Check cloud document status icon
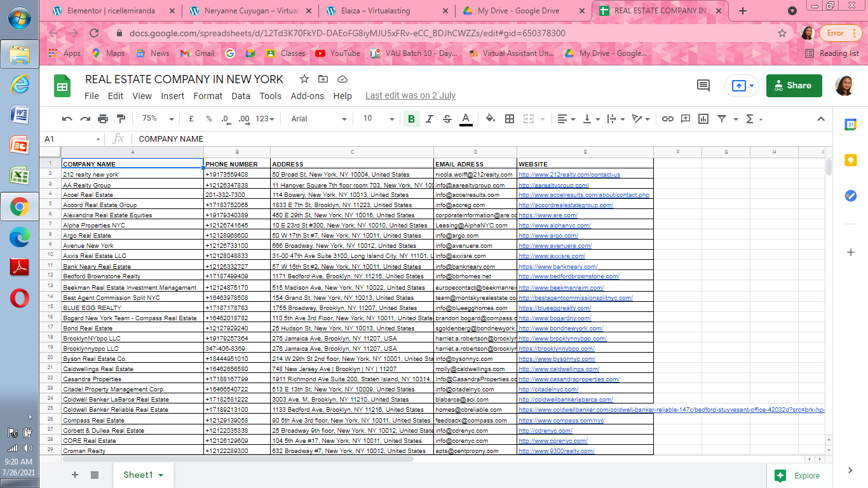Viewport: 868px width, 488px height. click(x=342, y=79)
